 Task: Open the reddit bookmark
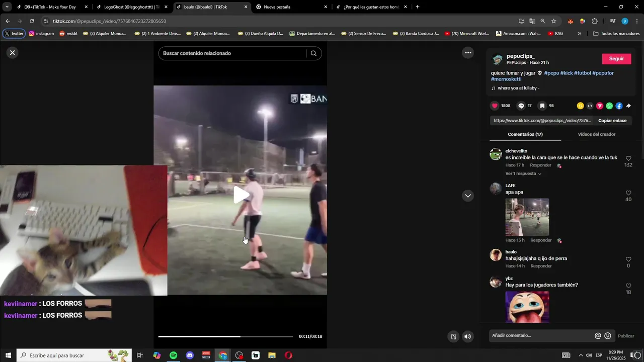click(x=68, y=34)
